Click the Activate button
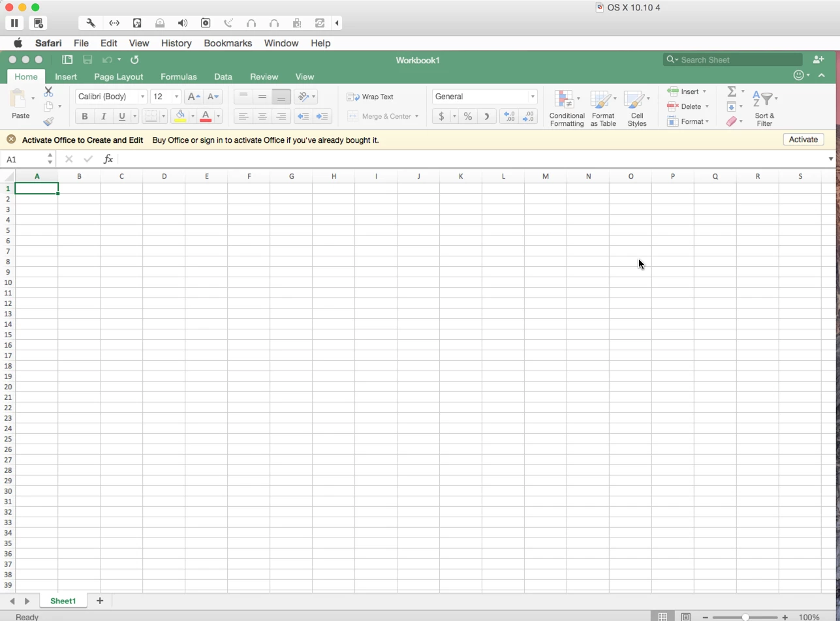 [x=803, y=140]
